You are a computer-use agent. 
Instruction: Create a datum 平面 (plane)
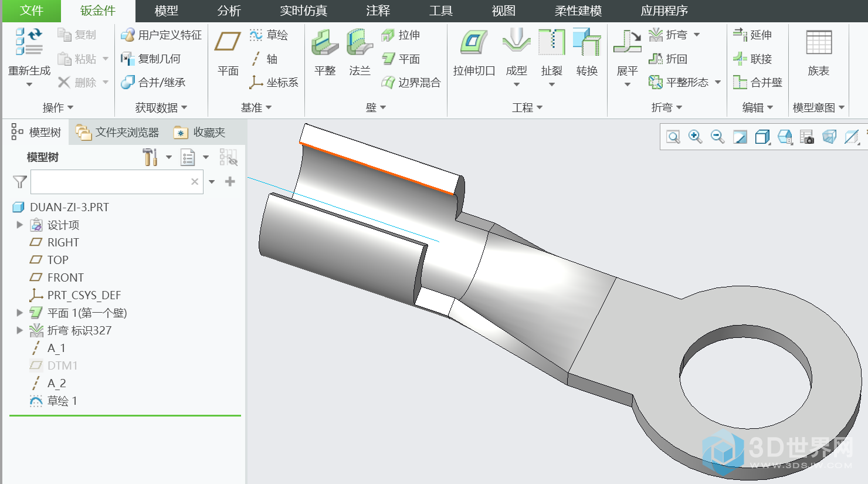[228, 54]
